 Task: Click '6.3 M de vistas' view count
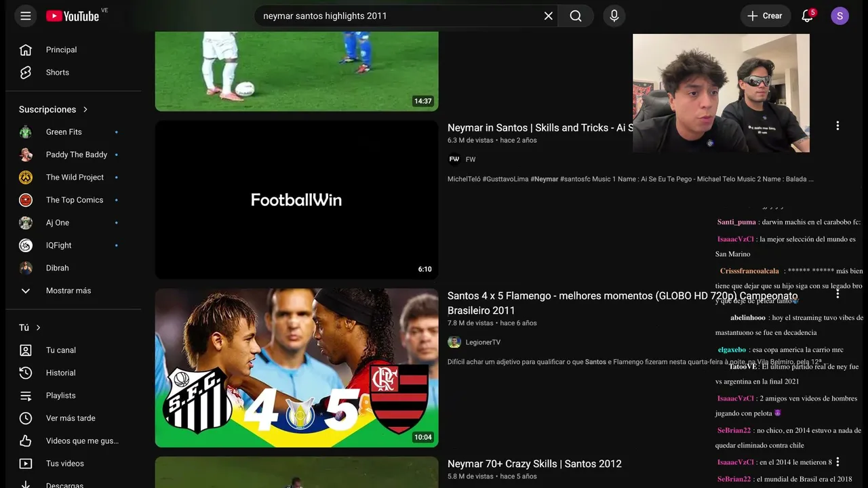click(x=471, y=140)
